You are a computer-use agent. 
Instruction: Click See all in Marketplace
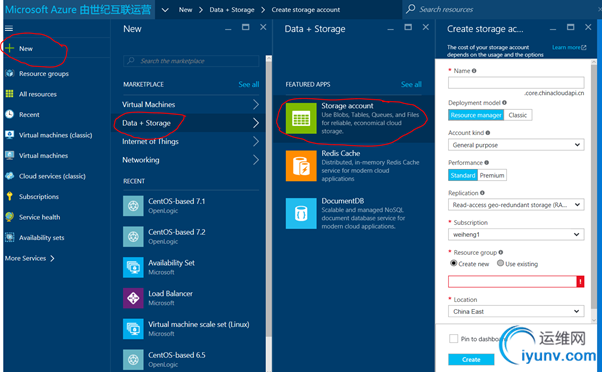pos(249,84)
